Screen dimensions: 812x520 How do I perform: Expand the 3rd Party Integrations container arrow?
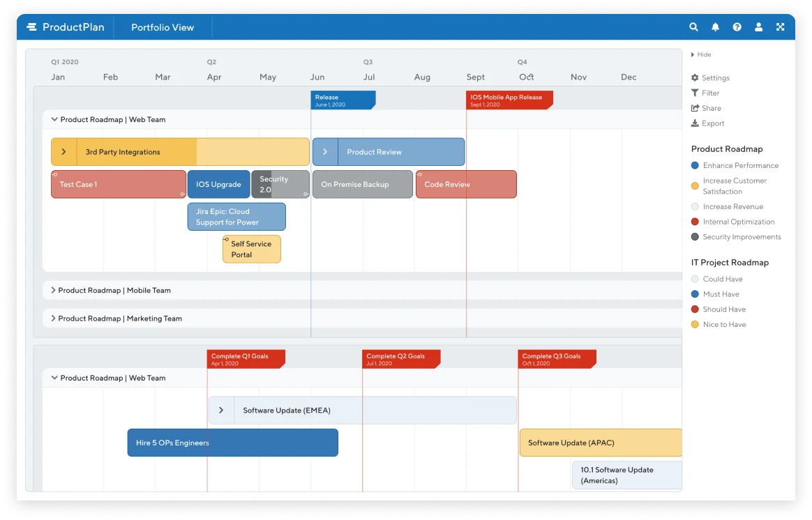[x=63, y=151]
